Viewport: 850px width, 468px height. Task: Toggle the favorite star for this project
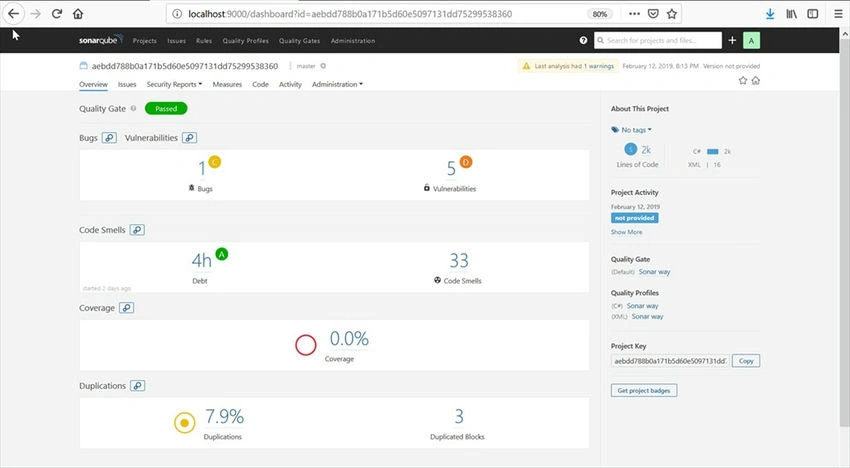743,80
